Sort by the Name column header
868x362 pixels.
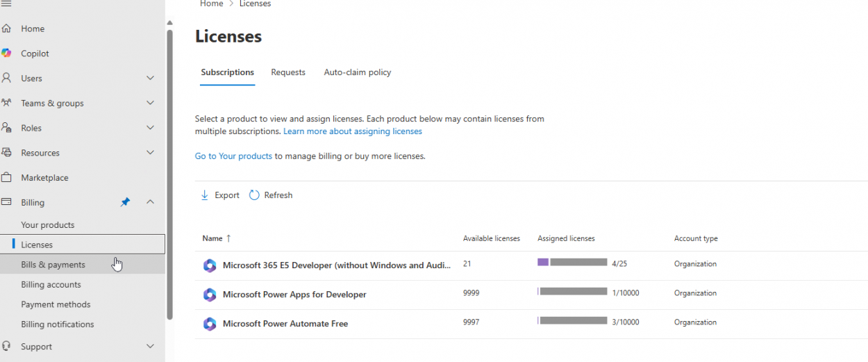[x=212, y=238]
